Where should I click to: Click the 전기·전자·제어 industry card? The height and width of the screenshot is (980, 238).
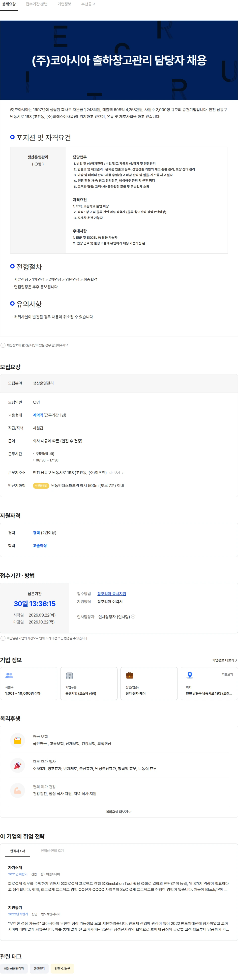[x=149, y=683]
